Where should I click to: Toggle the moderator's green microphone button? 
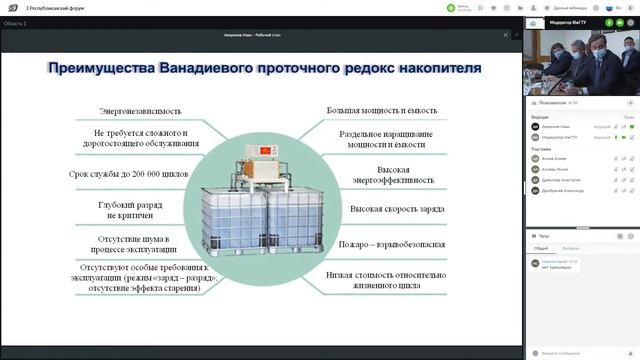pyautogui.click(x=609, y=23)
